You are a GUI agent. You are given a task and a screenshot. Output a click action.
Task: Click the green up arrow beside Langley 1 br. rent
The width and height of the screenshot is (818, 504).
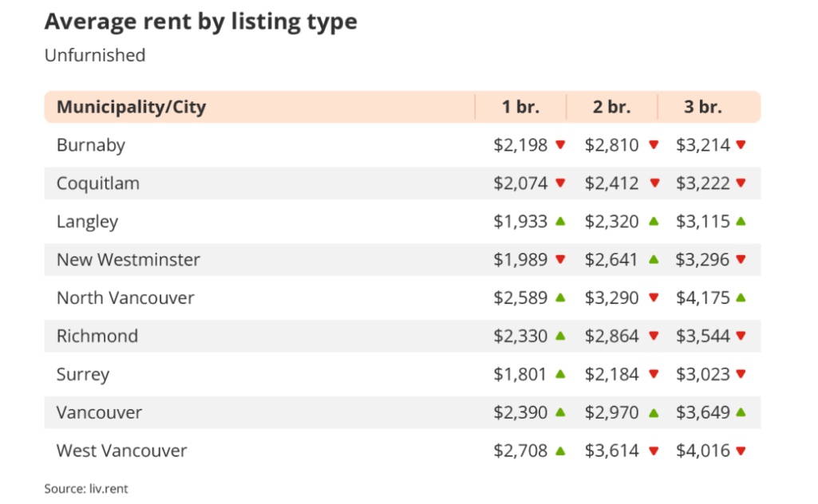[x=560, y=221]
